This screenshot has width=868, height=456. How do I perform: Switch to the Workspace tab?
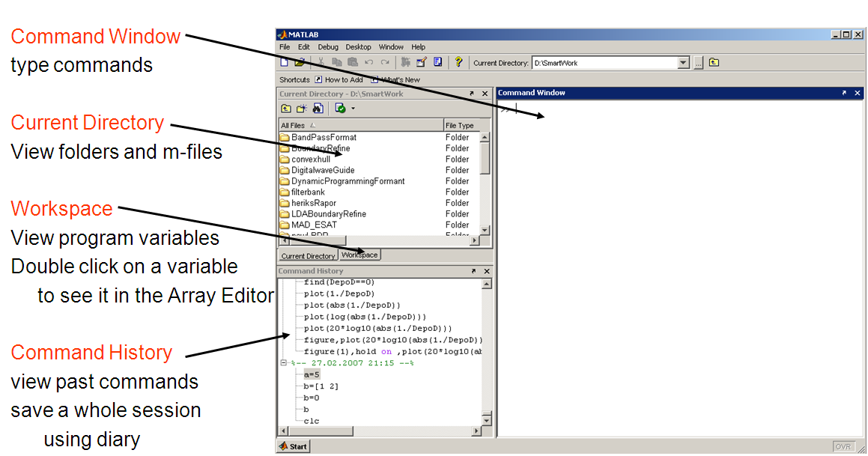pos(359,255)
